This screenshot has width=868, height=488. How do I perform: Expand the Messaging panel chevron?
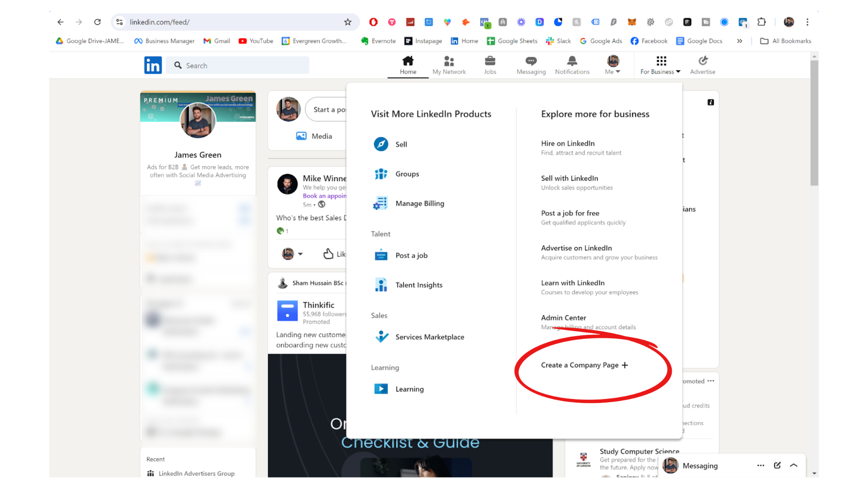794,465
